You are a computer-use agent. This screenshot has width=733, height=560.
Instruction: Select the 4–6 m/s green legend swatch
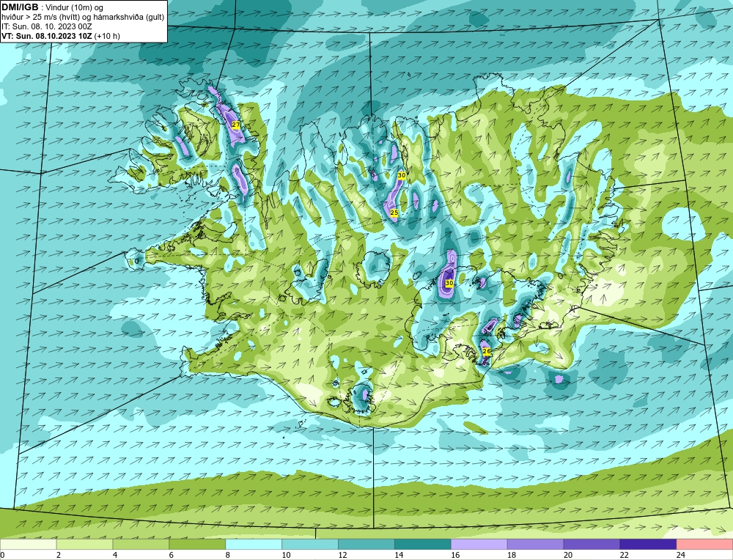(x=141, y=544)
